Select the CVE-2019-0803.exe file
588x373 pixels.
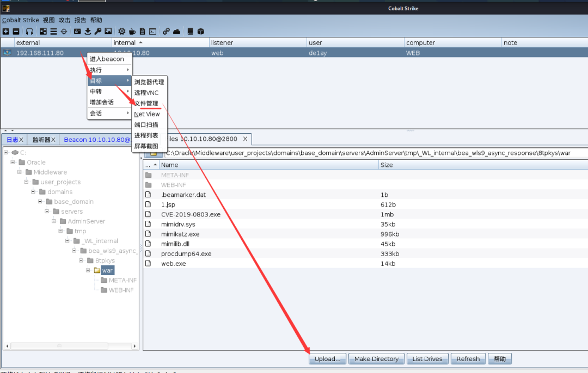click(191, 215)
